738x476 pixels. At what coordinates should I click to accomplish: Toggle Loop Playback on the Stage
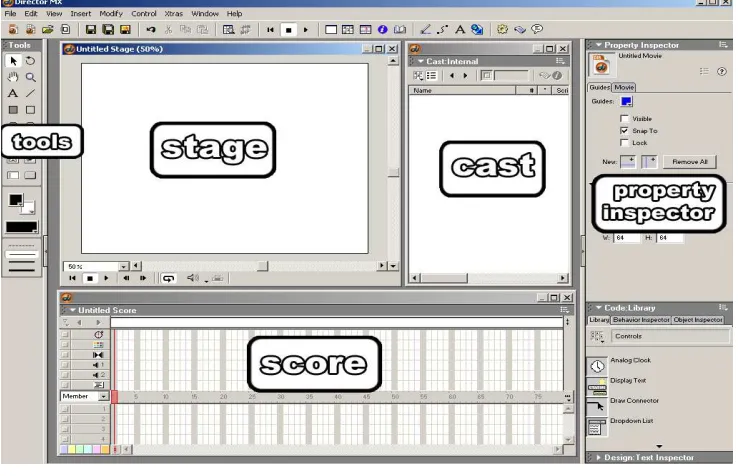[x=168, y=278]
